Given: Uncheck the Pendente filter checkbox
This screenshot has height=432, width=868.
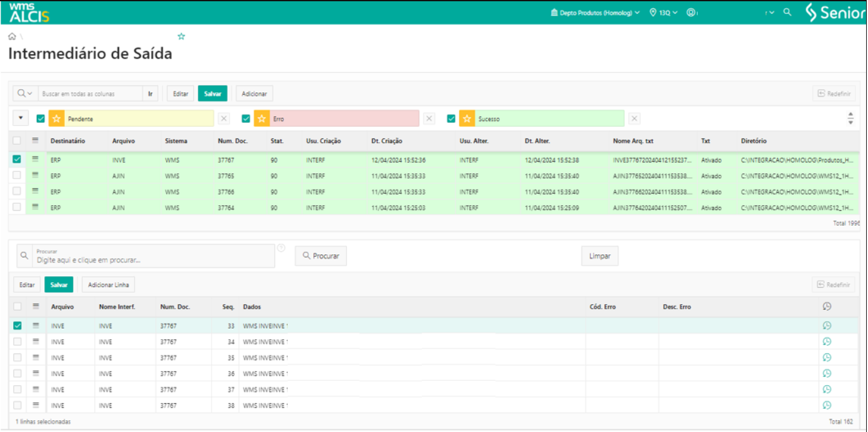Looking at the screenshot, I should pos(41,118).
